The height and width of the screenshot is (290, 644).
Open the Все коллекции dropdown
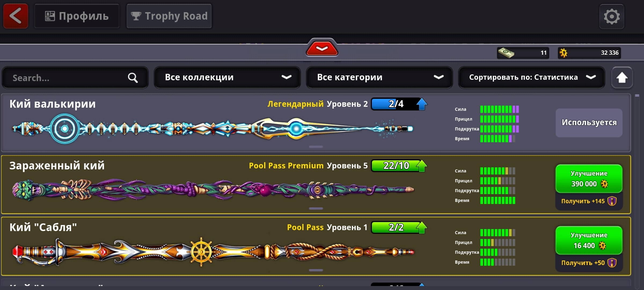pyautogui.click(x=227, y=77)
